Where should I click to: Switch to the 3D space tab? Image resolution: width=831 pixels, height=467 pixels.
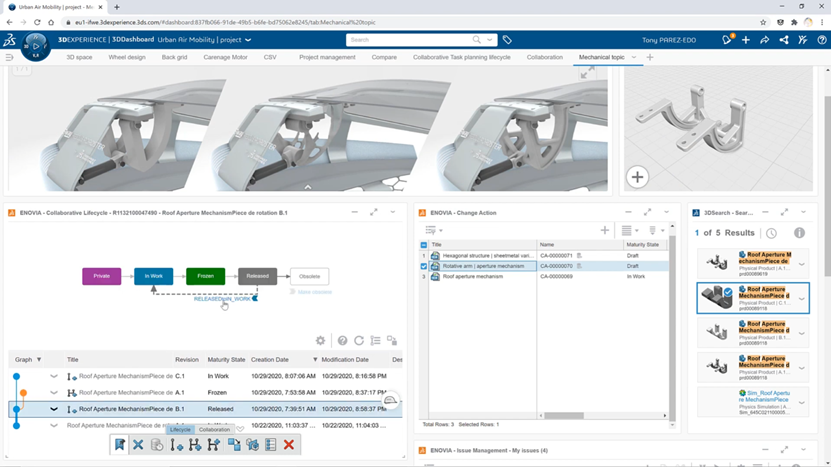point(79,57)
